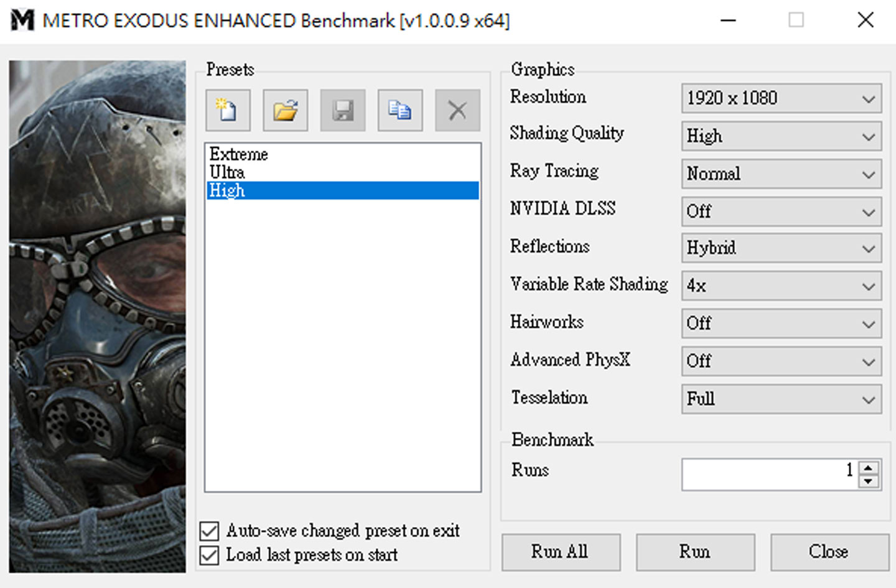Open preset file with folder icon
The width and height of the screenshot is (896, 588).
(x=285, y=111)
